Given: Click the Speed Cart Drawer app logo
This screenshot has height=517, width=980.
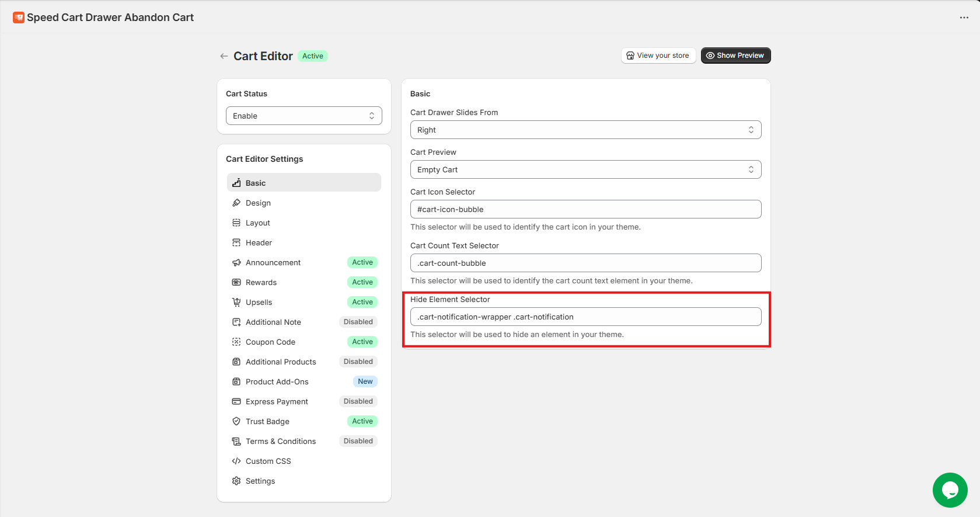Looking at the screenshot, I should (19, 18).
